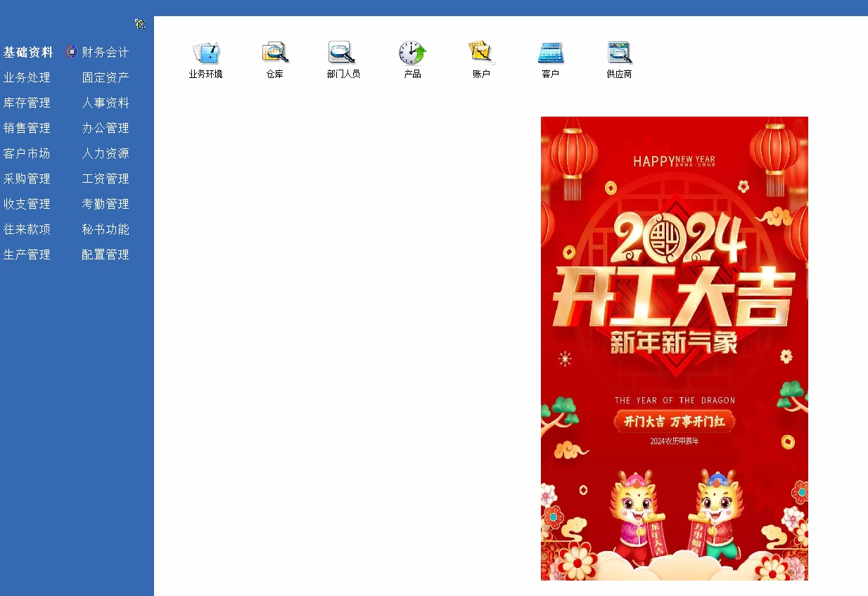Viewport: 868px width, 596px height.
Task: Open the 产品 products icon
Action: pyautogui.click(x=412, y=54)
